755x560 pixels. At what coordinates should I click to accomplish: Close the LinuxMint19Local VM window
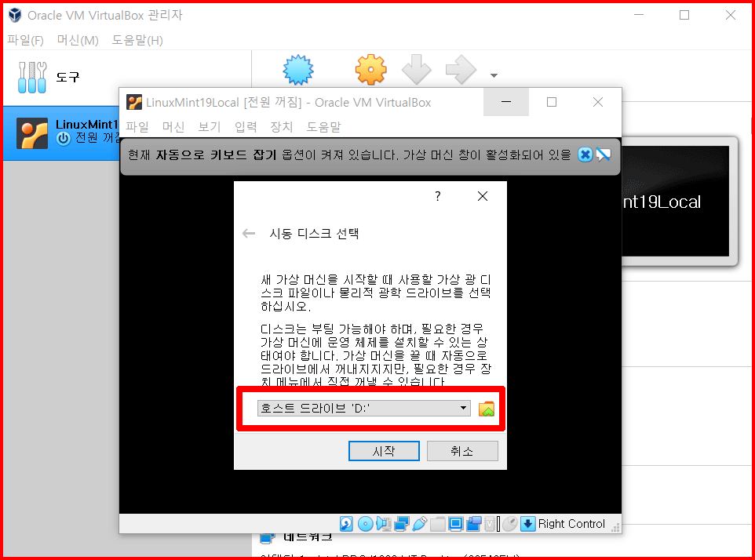[597, 102]
